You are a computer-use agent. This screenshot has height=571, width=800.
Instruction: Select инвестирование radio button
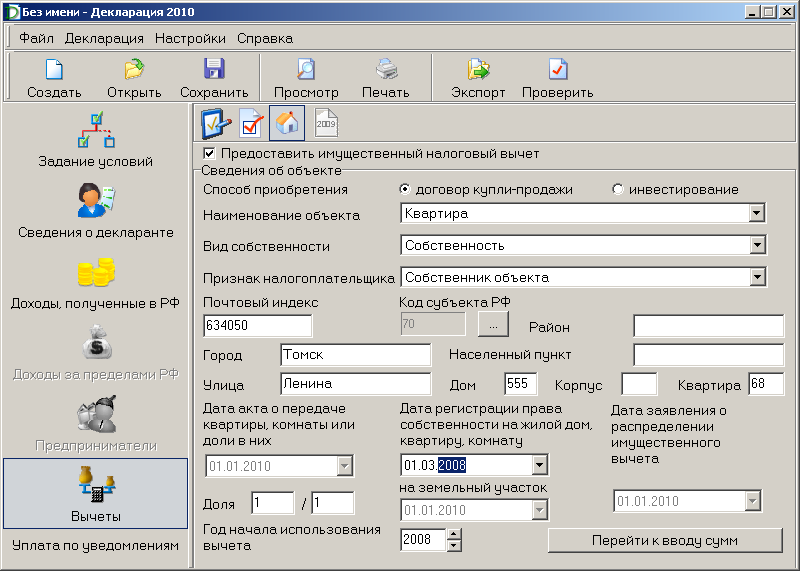click(x=617, y=189)
